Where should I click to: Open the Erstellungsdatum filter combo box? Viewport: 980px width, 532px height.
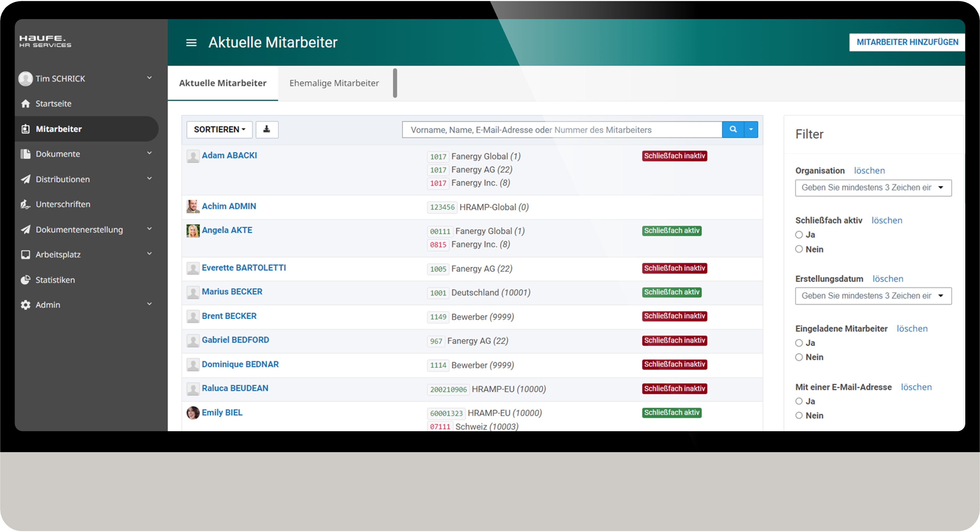tap(873, 296)
